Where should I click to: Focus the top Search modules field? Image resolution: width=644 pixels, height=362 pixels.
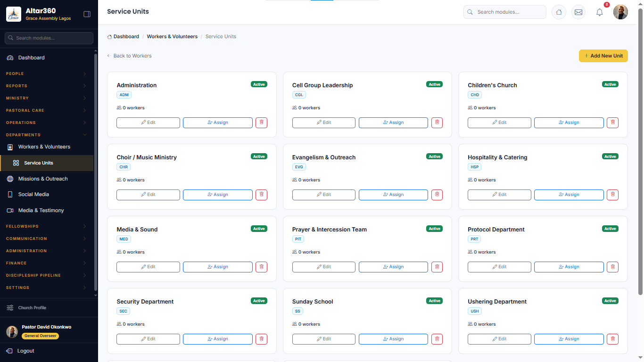(505, 12)
